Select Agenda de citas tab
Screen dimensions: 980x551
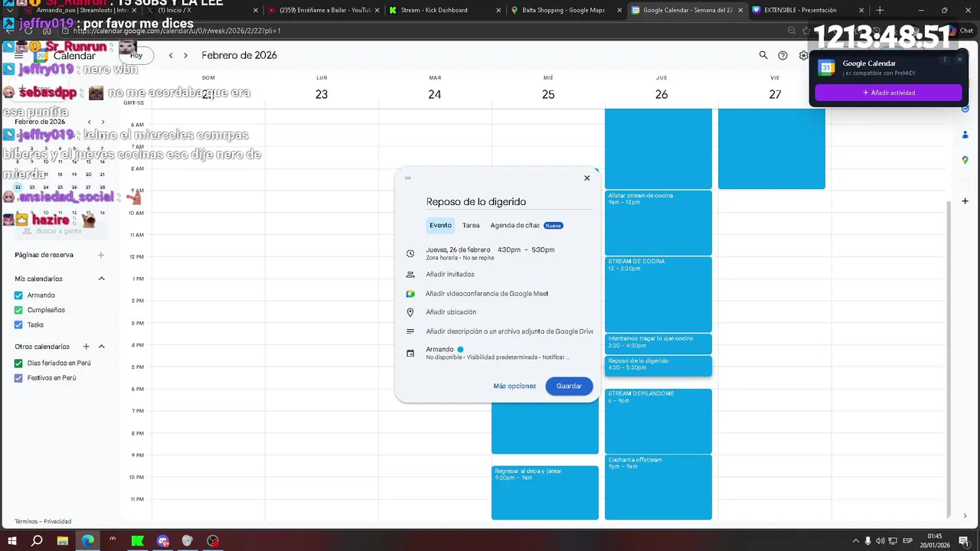tap(527, 225)
